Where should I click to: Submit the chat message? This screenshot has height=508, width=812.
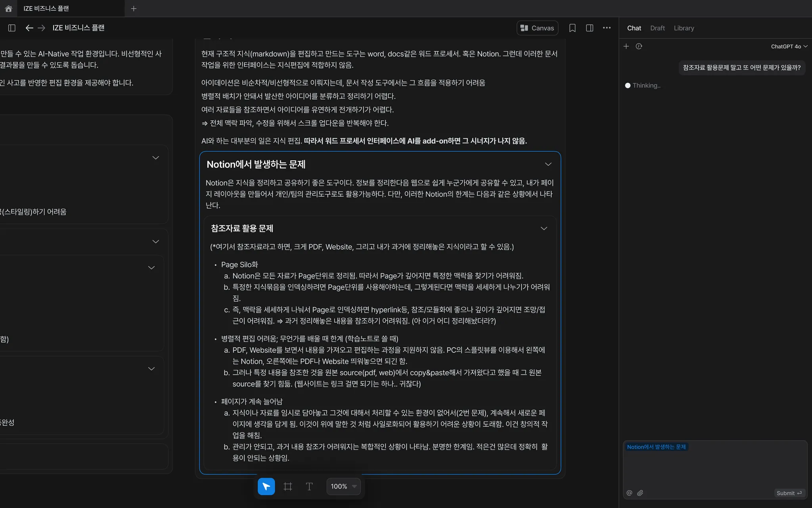789,493
